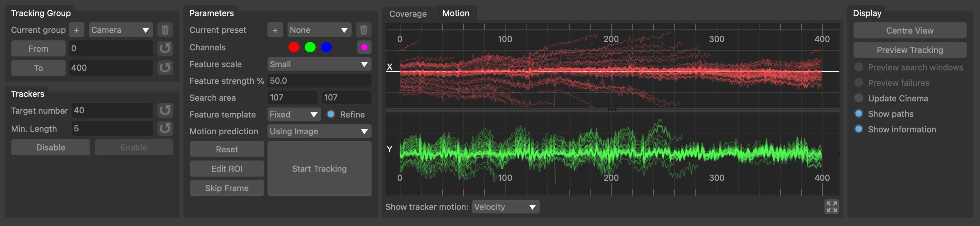Click the Preview Tracking button
The width and height of the screenshot is (980, 226).
(x=909, y=50)
